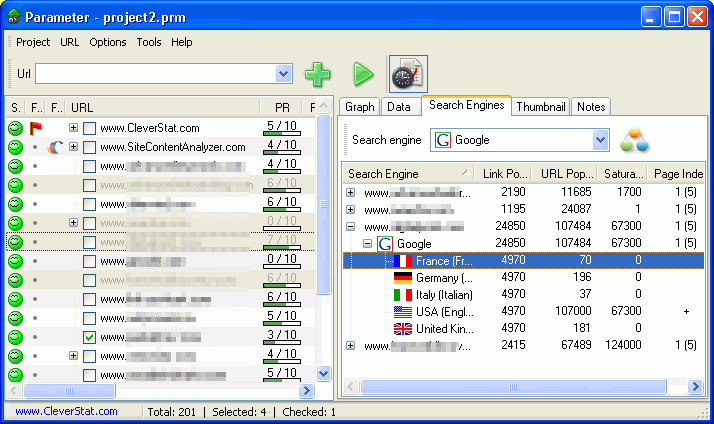Select the Italy (Italian) row

pyautogui.click(x=523, y=295)
